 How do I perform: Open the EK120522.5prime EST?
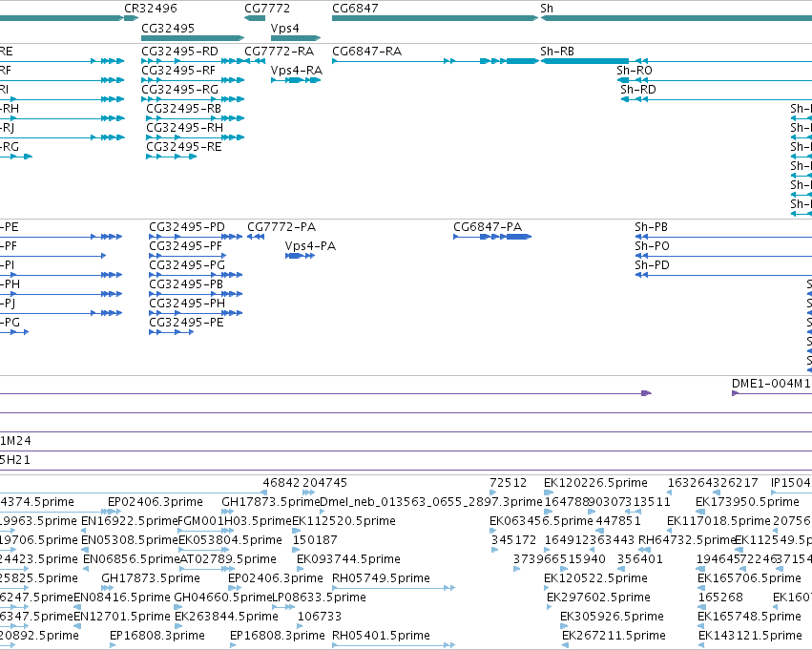pos(595,578)
